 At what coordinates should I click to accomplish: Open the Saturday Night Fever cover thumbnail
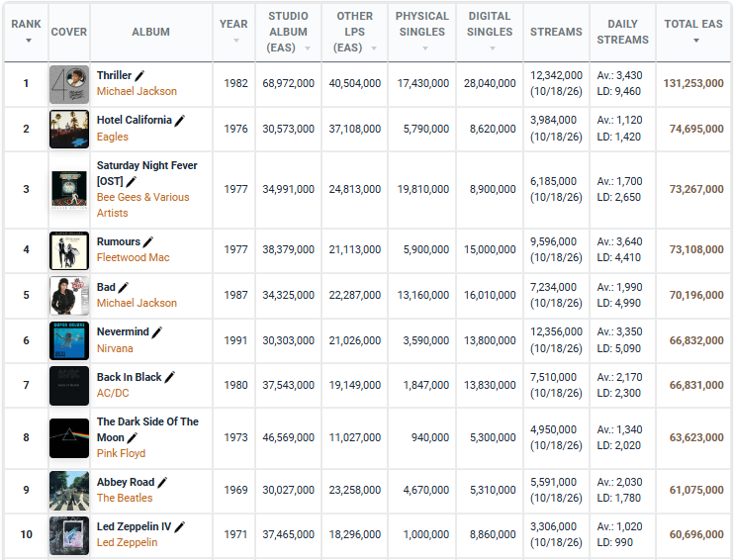point(69,190)
